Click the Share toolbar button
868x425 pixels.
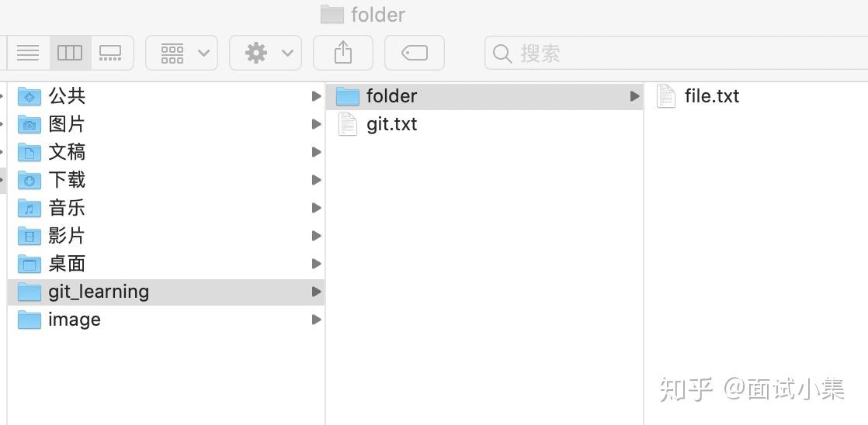click(x=342, y=53)
